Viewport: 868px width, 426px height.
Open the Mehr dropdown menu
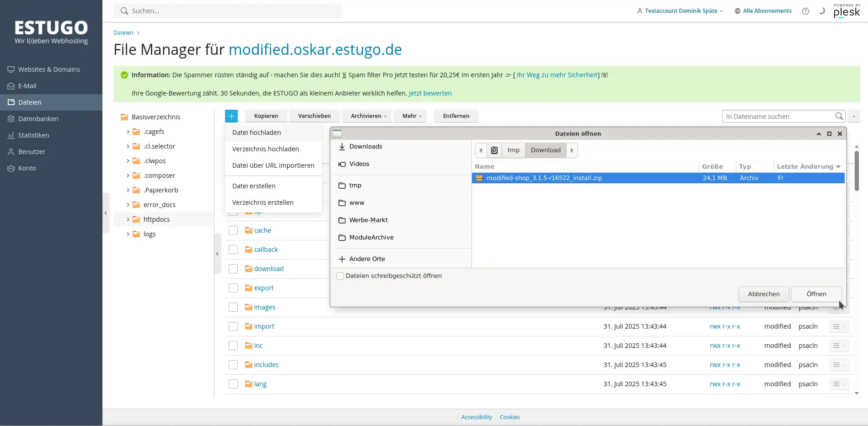click(x=412, y=116)
